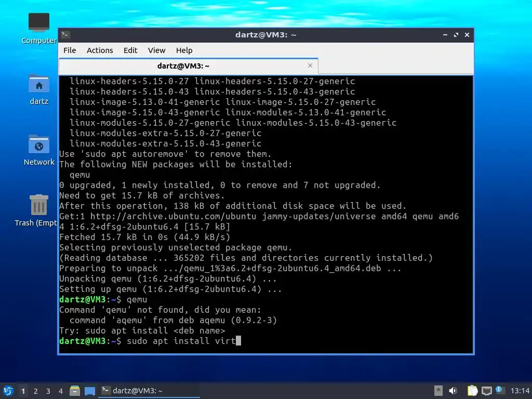Click 'linux-modules-extra-5.15.0-27-generic' text
This screenshot has width=532, height=399.
[x=166, y=134]
